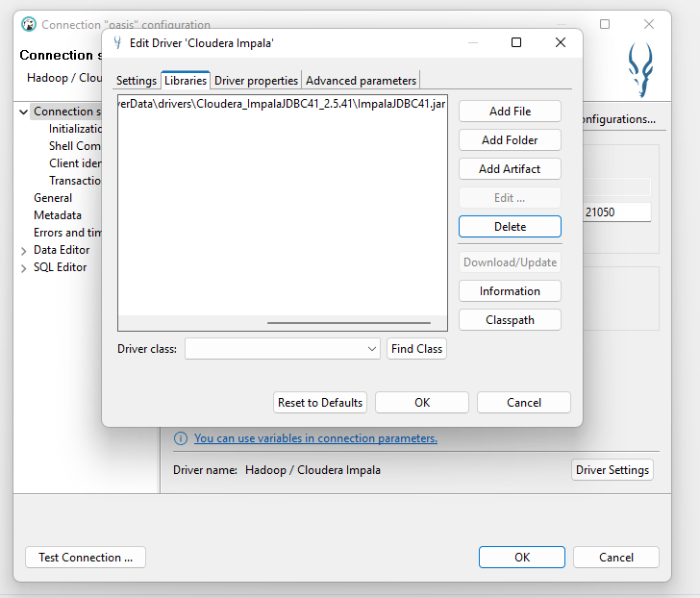Select SQL Editor in the tree
This screenshot has width=700, height=598.
(61, 267)
